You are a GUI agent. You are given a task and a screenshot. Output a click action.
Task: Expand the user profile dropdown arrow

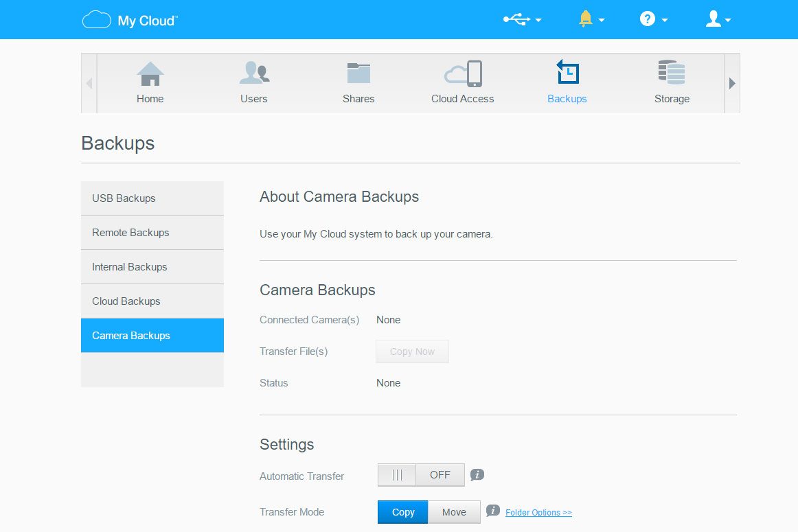coord(728,21)
